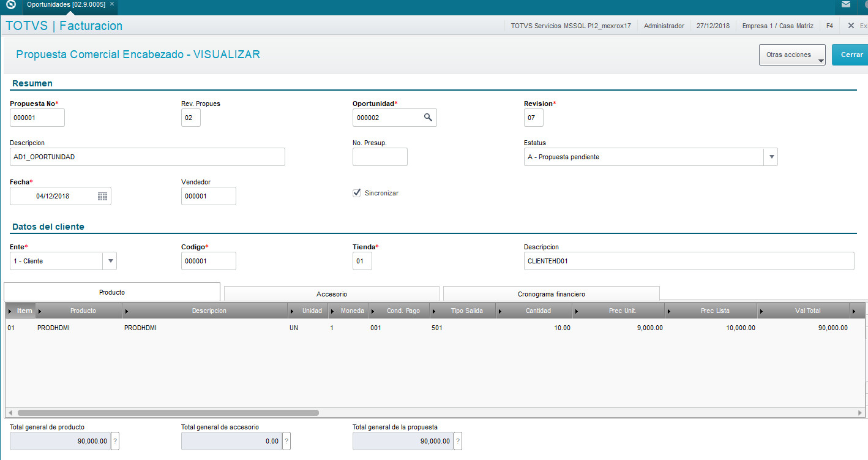Click the X exit icon in header bar
This screenshot has width=868, height=460.
(851, 26)
